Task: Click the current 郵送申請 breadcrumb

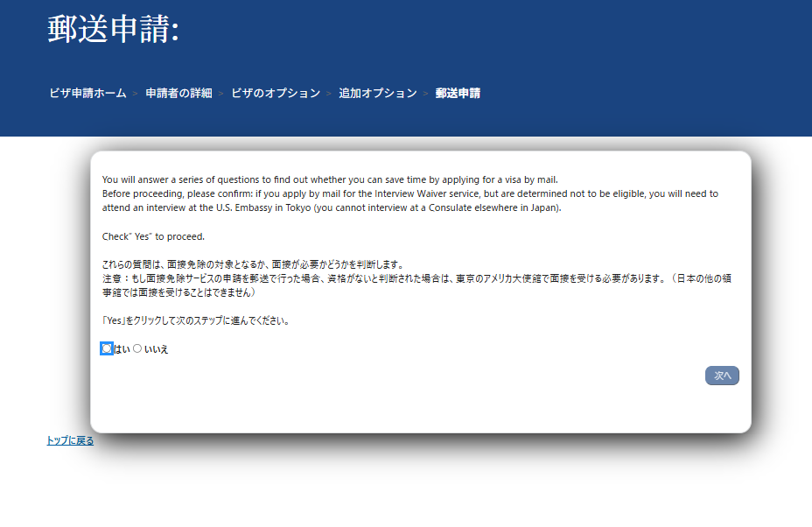Action: tap(458, 93)
